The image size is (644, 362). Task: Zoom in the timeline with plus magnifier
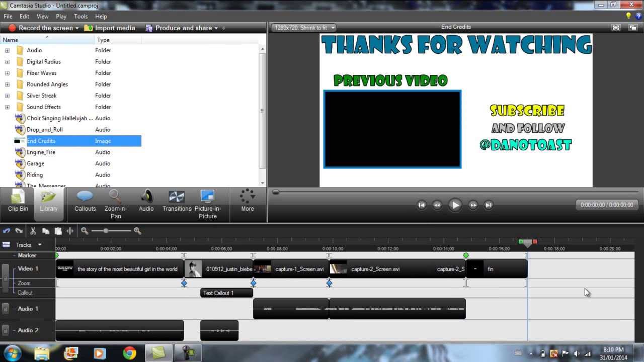pos(137,231)
